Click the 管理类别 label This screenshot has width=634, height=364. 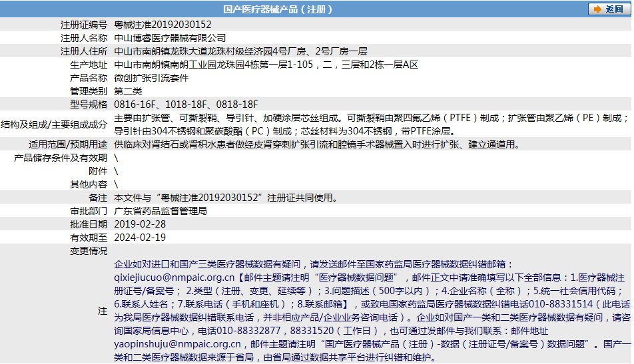click(x=89, y=91)
